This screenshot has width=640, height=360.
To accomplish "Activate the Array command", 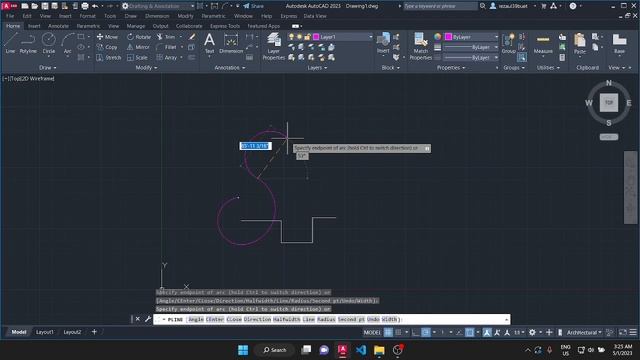I will (x=167, y=58).
